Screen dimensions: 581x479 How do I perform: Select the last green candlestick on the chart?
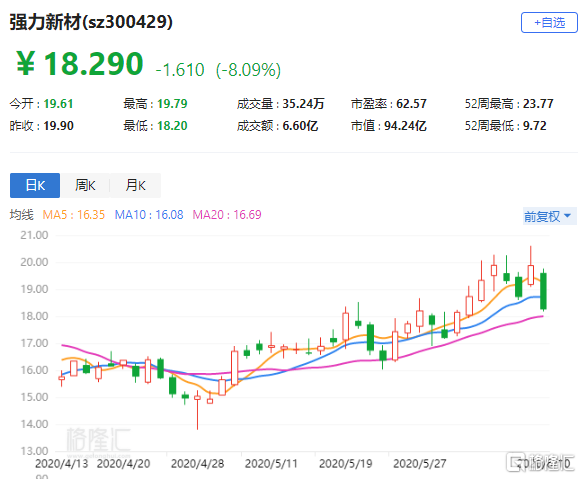coord(543,291)
